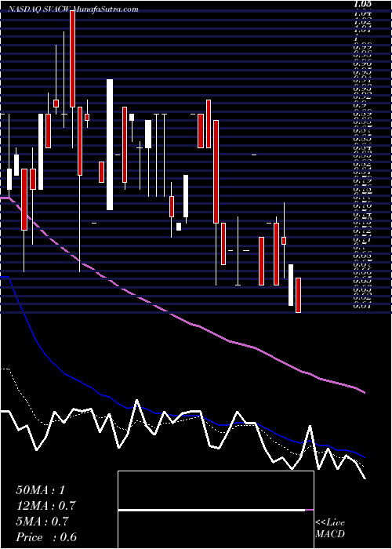Click the last red candlestick at chart bottom right
Screen dimensions: 392x549
click(298, 295)
